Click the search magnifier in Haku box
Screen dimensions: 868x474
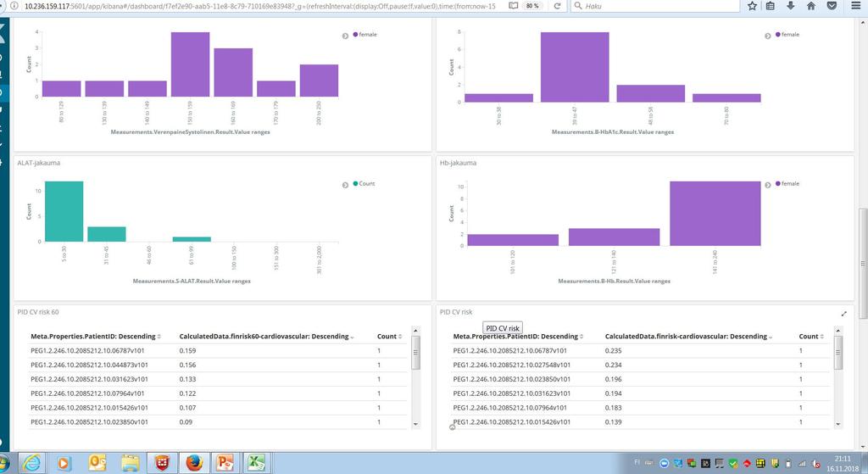pos(578,6)
